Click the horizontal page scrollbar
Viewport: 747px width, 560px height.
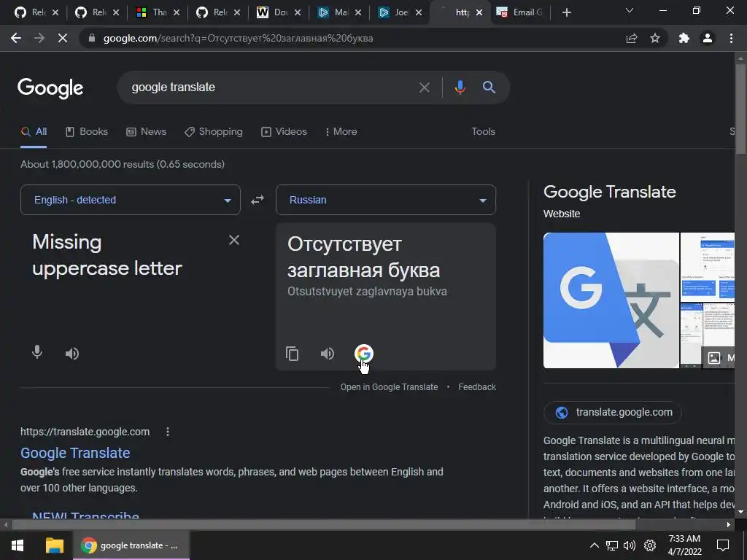323,525
